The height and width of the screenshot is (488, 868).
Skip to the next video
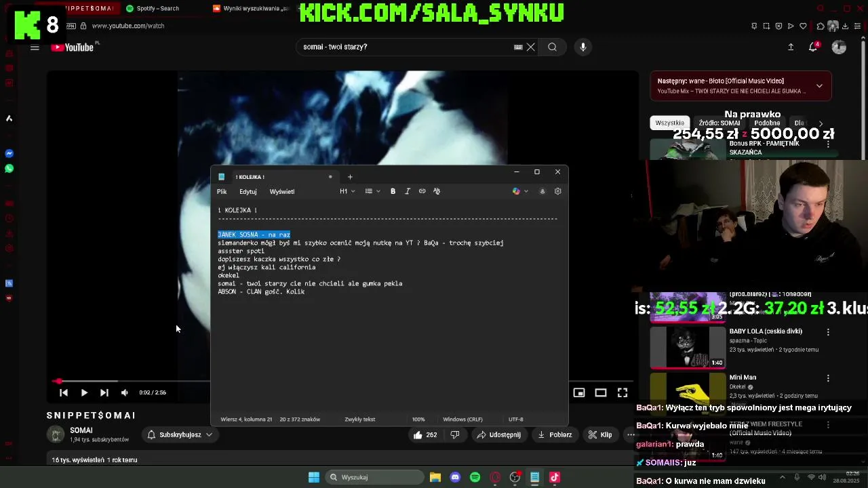pos(104,392)
